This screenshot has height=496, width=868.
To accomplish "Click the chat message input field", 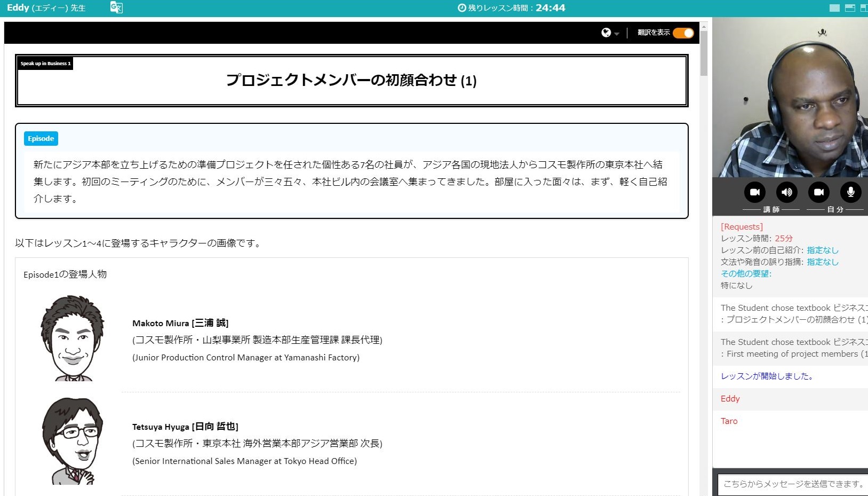I will 793,484.
